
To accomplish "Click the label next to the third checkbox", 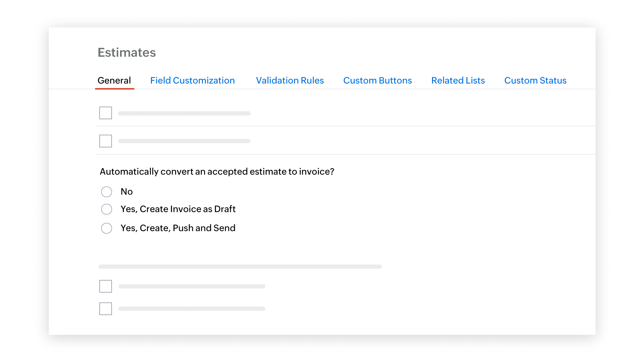I will pos(192,286).
